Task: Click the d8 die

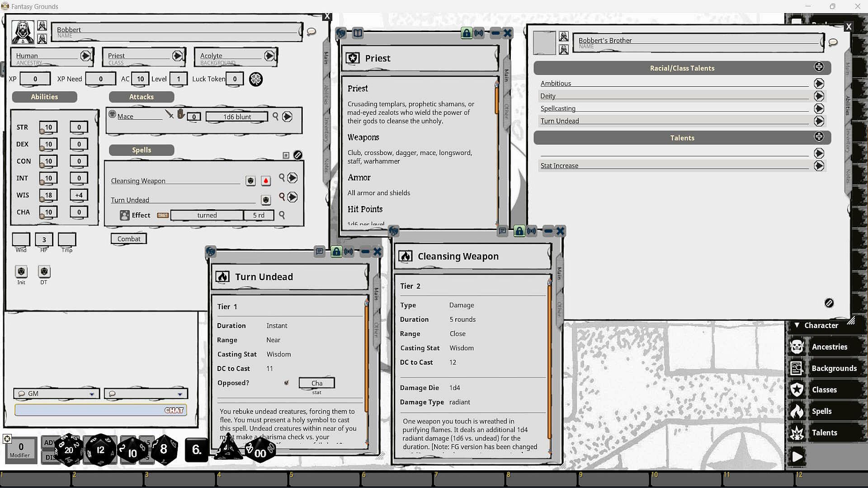Action: coord(164,449)
